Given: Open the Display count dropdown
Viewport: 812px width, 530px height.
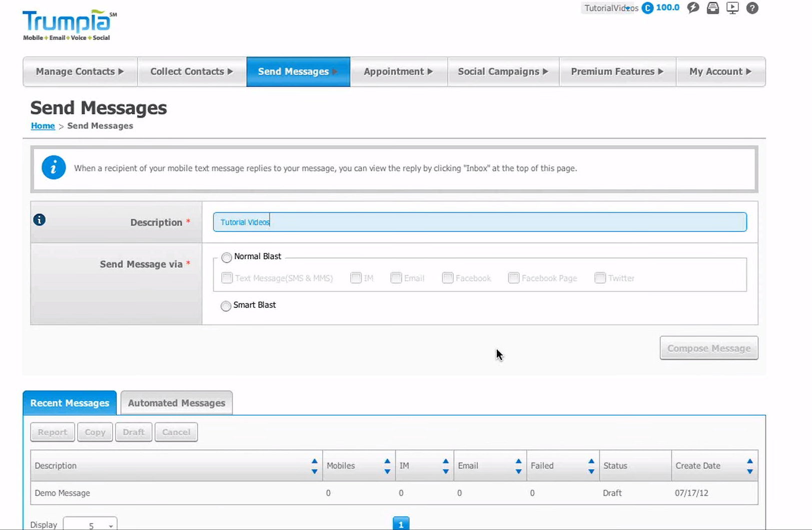Looking at the screenshot, I should pyautogui.click(x=90, y=524).
